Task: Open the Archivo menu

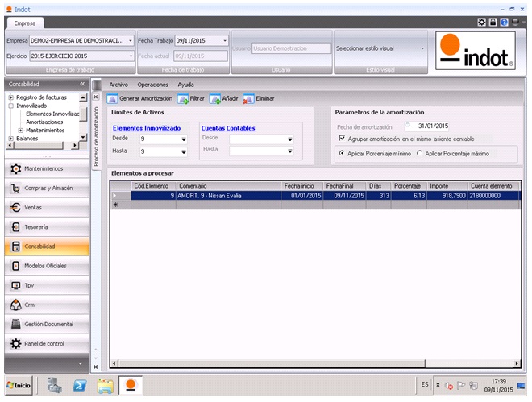Action: (118, 84)
